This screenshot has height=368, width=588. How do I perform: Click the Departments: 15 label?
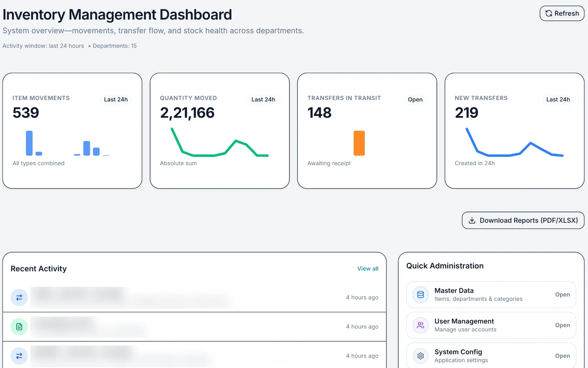(115, 46)
